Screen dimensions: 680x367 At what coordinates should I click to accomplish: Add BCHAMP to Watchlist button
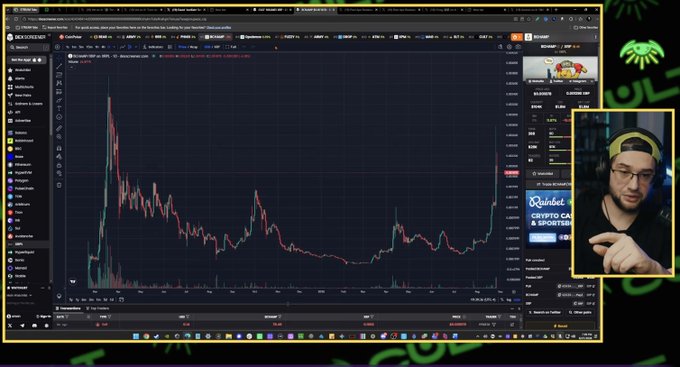click(543, 174)
